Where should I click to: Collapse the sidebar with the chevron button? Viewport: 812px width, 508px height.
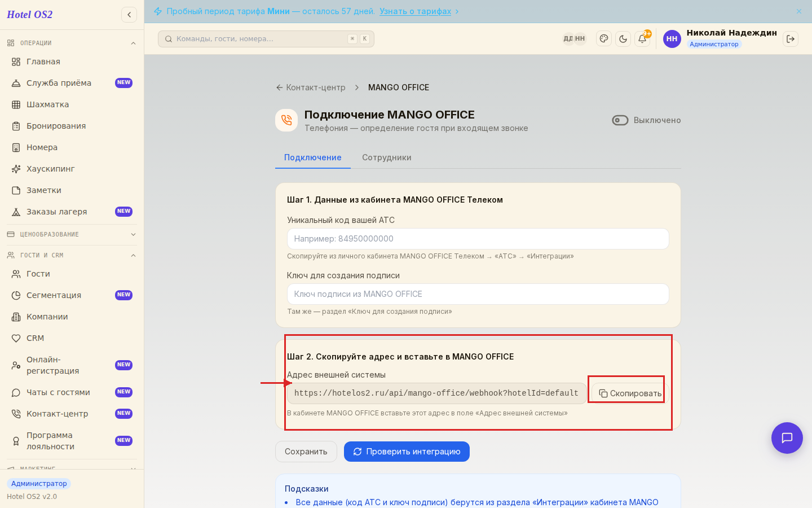pyautogui.click(x=129, y=15)
